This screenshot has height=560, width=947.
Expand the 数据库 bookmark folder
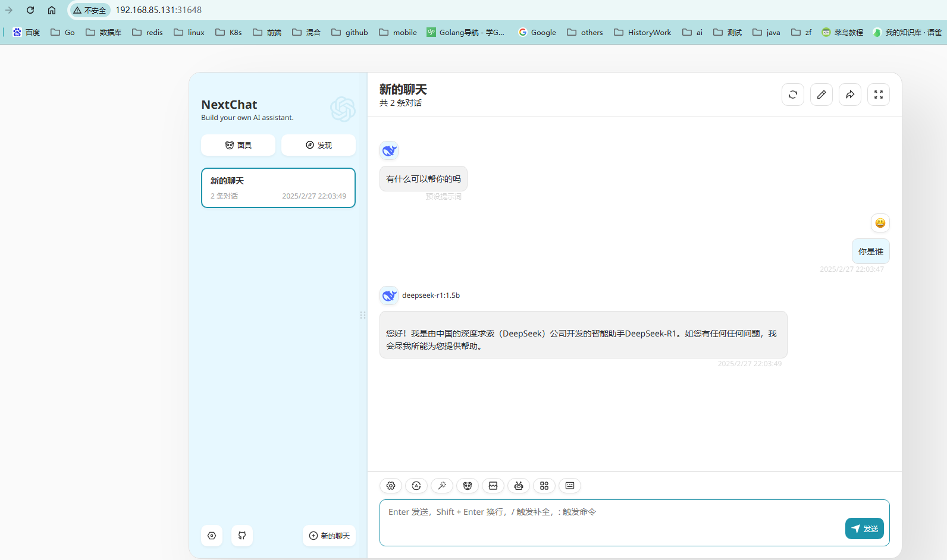click(x=104, y=32)
